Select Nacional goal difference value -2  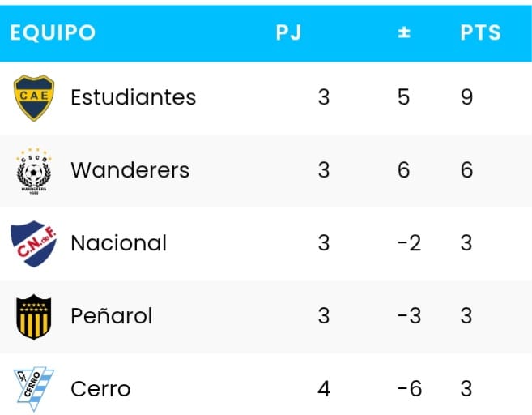[x=409, y=243]
